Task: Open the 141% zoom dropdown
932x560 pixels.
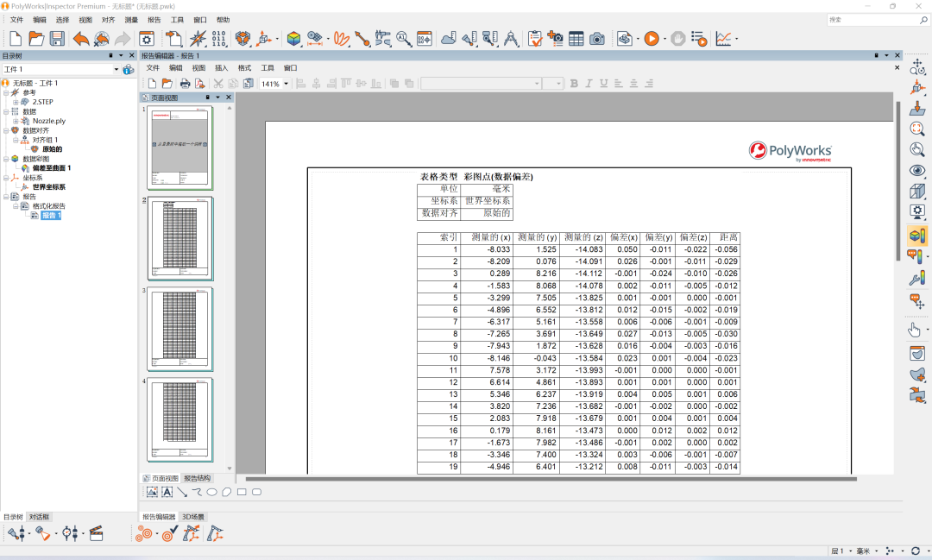Action: 287,84
